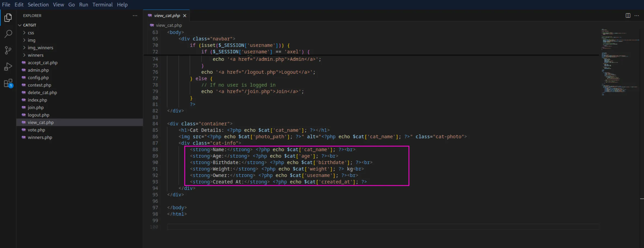This screenshot has height=248, width=644.
Task: Expand the img folder chevron
Action: [24, 40]
